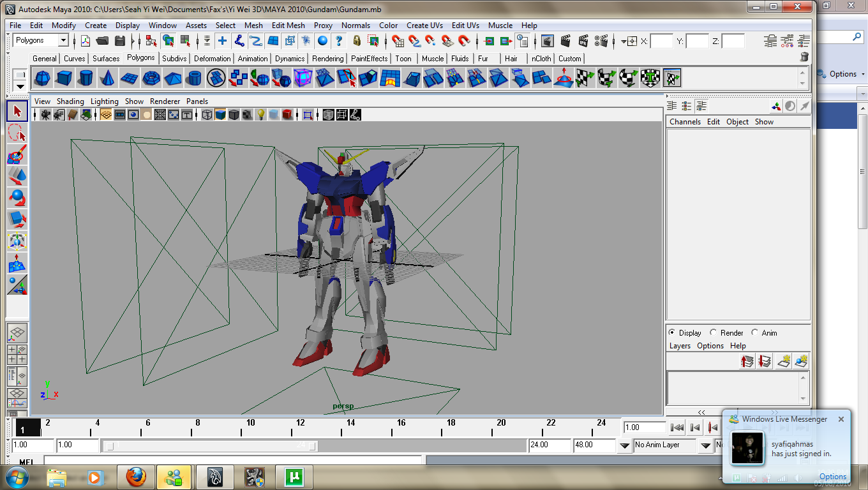Switch to the Animation shelf tab

(x=253, y=58)
